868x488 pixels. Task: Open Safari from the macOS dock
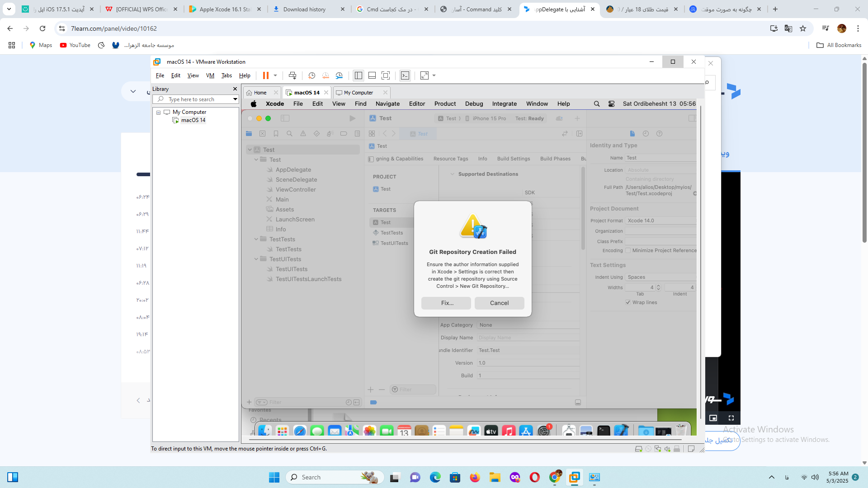coord(300,431)
